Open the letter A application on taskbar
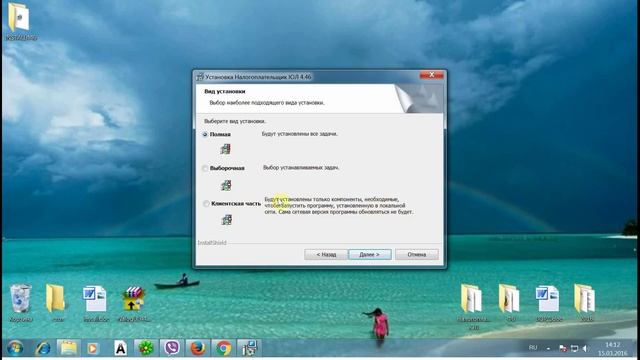Screen dimensions: 640x360 [x=120, y=348]
